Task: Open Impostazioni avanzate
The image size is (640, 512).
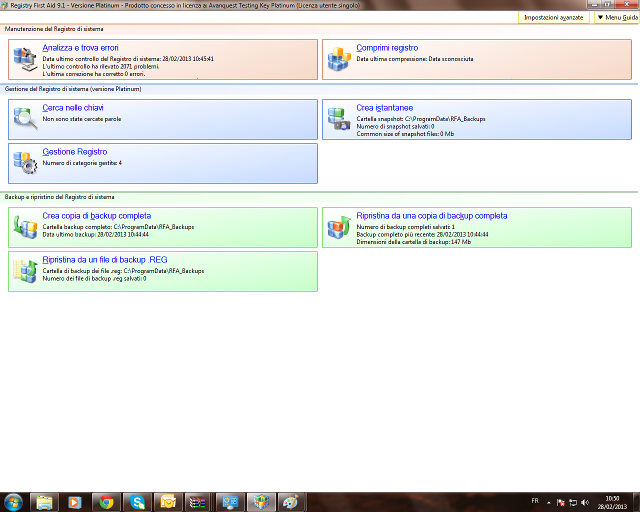Action: (x=553, y=18)
